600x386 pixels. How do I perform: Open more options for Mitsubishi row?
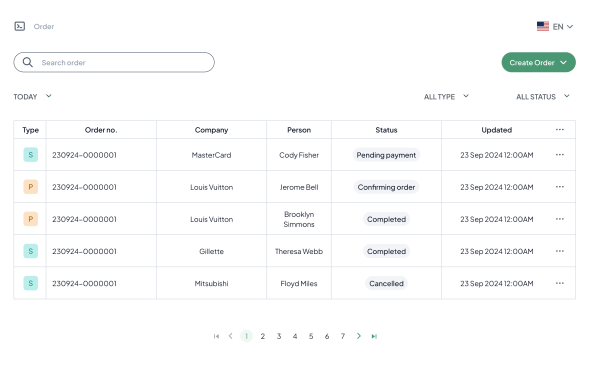(x=559, y=283)
